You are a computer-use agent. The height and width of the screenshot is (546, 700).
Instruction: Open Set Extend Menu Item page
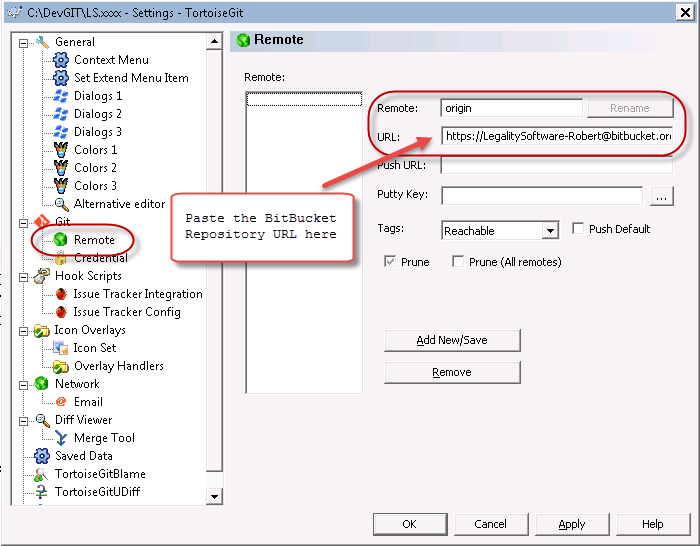pyautogui.click(x=131, y=78)
